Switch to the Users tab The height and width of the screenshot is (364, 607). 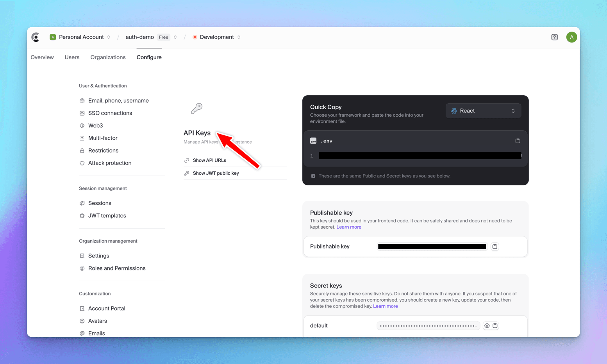coord(72,57)
